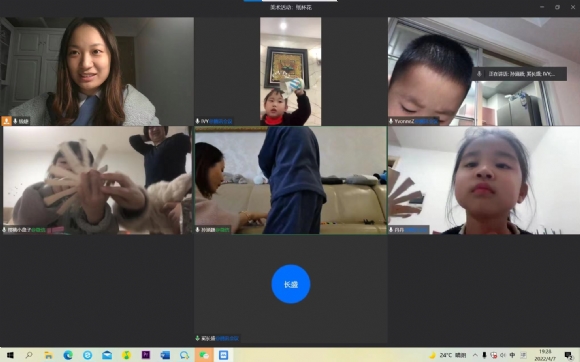Click the 24°C weather widget
580x362 pixels.
pos(447,355)
